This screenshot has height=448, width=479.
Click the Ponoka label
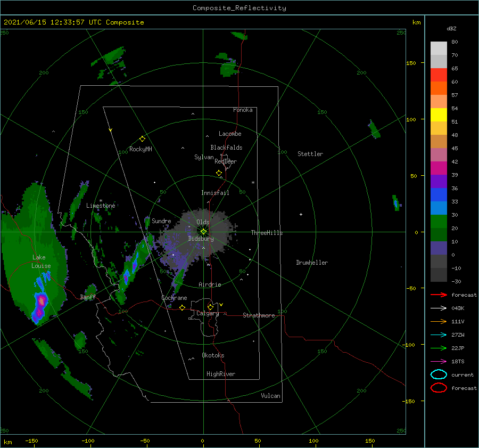[243, 110]
